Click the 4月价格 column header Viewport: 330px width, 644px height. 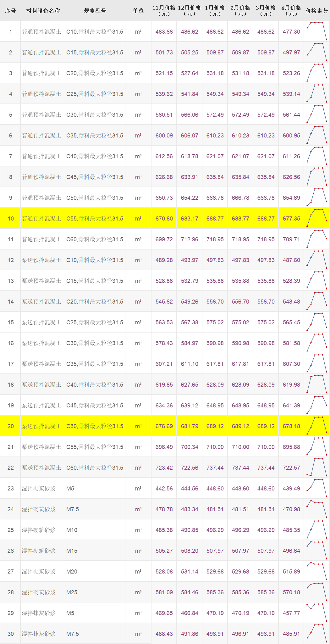click(291, 11)
